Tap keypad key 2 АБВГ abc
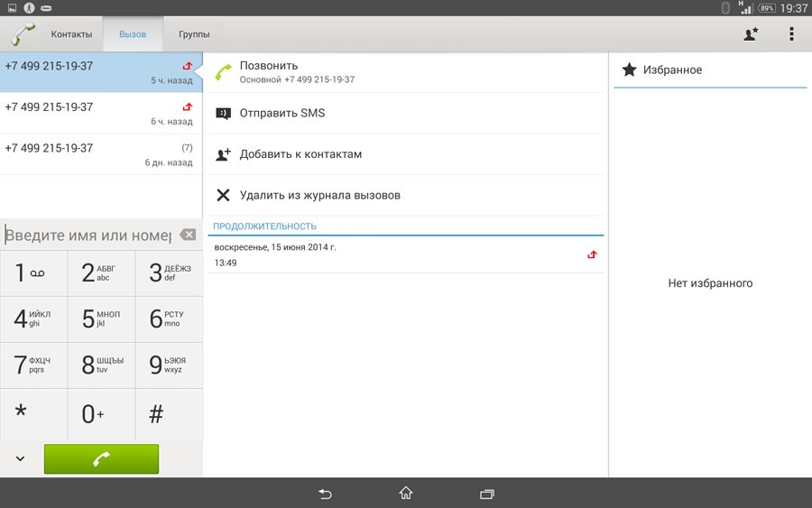The height and width of the screenshot is (508, 812). tap(101, 273)
